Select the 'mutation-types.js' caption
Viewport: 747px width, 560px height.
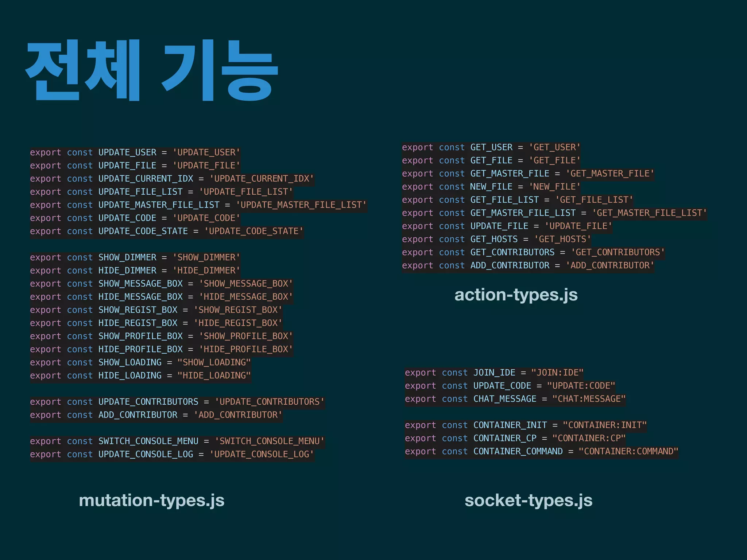(151, 501)
